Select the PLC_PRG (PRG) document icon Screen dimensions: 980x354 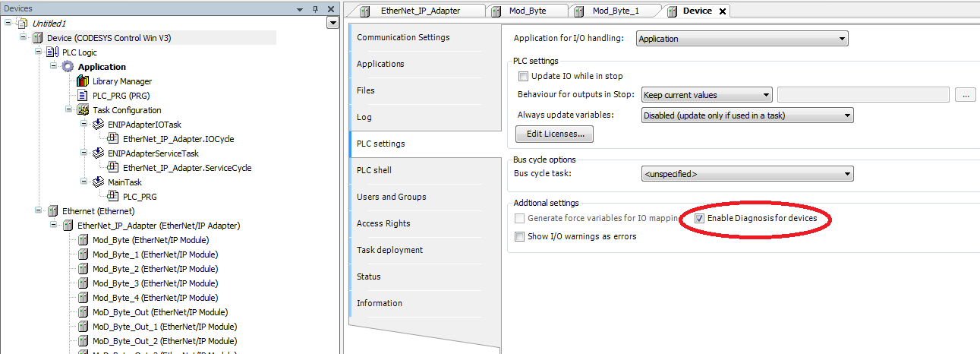(83, 96)
